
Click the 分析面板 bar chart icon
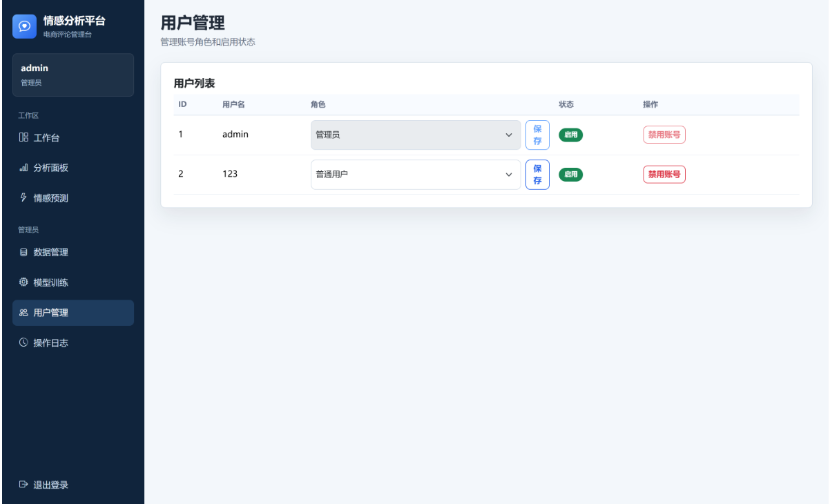[23, 168]
